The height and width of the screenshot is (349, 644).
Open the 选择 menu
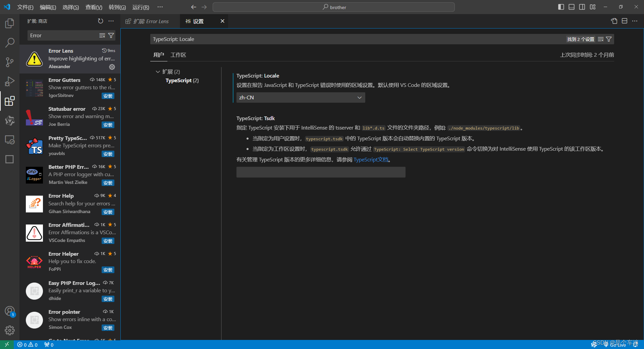70,7
